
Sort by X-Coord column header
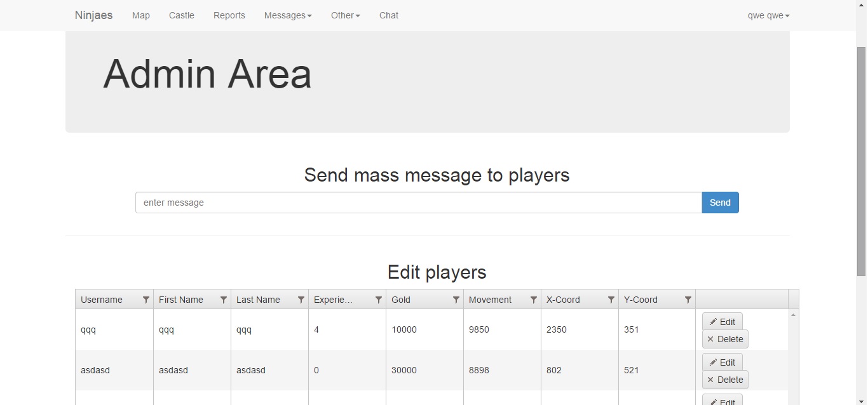(x=563, y=300)
